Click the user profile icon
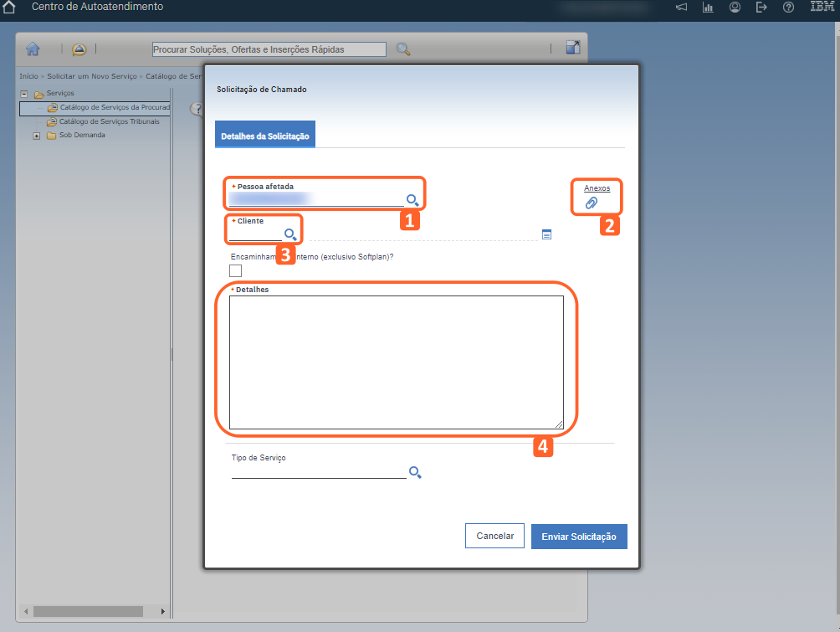This screenshot has width=840, height=632. pyautogui.click(x=735, y=8)
